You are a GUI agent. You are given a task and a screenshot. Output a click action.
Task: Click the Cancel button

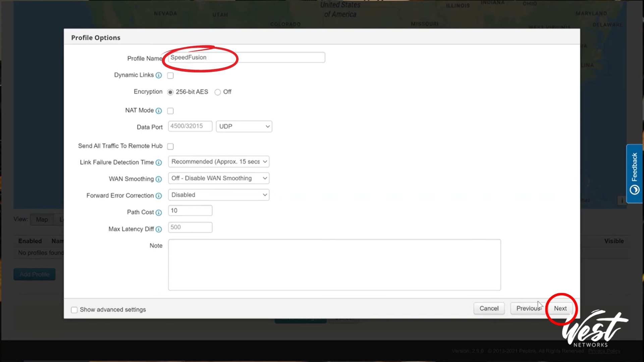click(x=489, y=308)
